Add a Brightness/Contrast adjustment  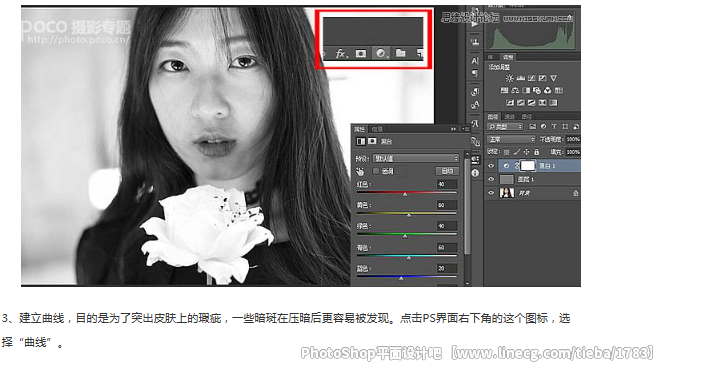[510, 78]
